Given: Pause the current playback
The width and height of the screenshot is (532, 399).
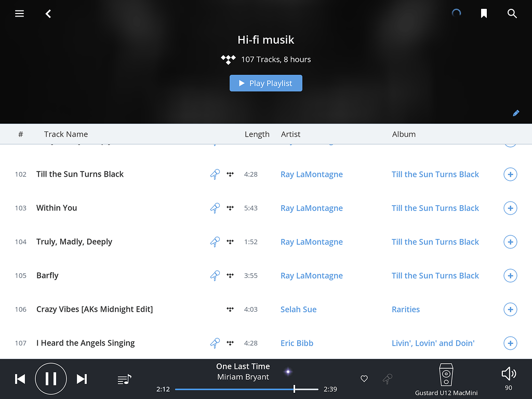Looking at the screenshot, I should (x=51, y=379).
